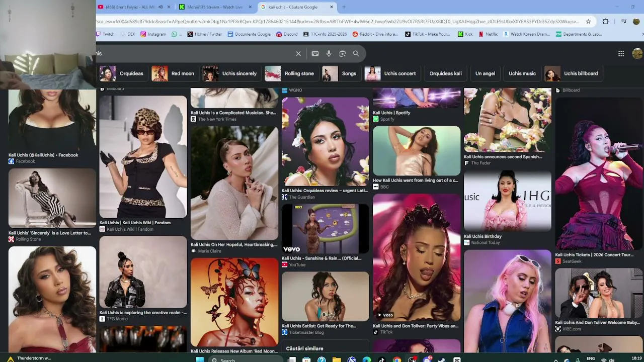The height and width of the screenshot is (362, 644).
Task: Open the Windows Start menu
Action: click(x=199, y=359)
